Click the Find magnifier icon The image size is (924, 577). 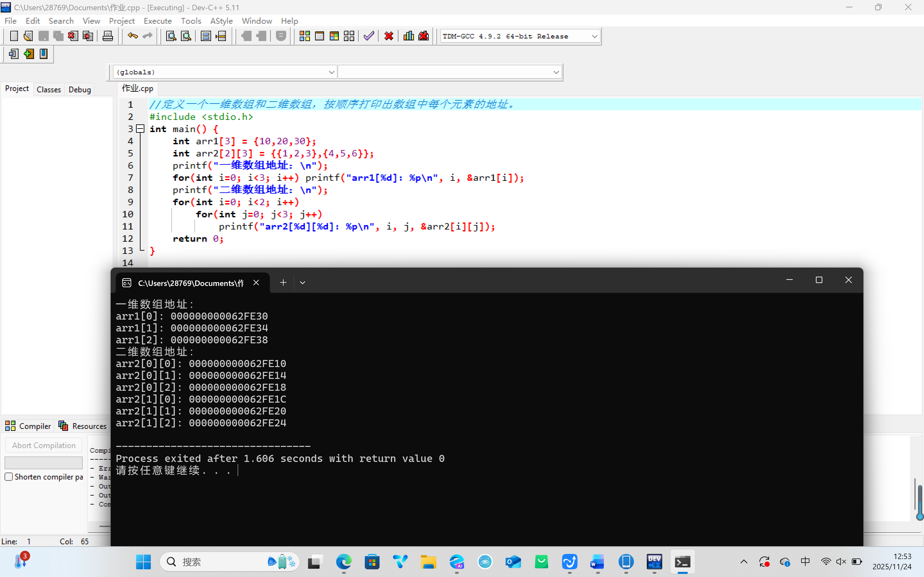click(x=171, y=36)
